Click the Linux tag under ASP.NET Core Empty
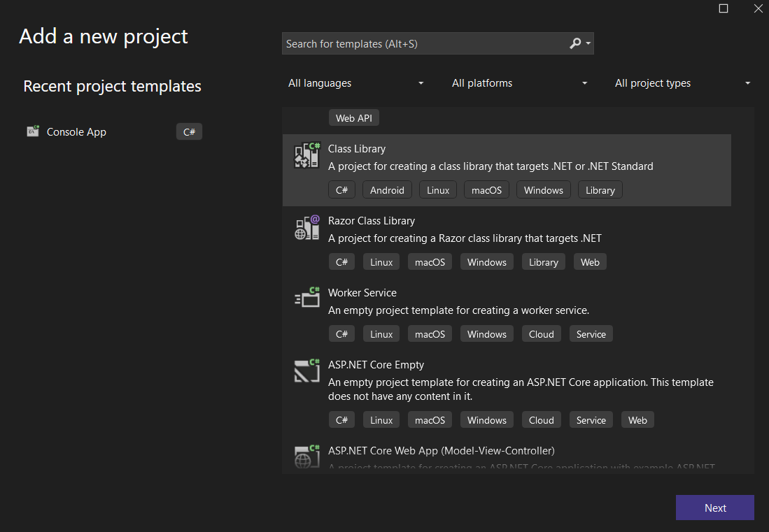This screenshot has height=532, width=769. pos(381,420)
